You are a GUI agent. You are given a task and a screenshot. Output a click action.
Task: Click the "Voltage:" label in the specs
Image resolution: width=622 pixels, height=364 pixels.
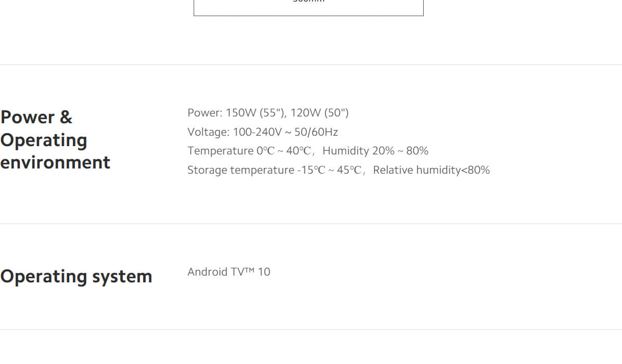tap(208, 132)
